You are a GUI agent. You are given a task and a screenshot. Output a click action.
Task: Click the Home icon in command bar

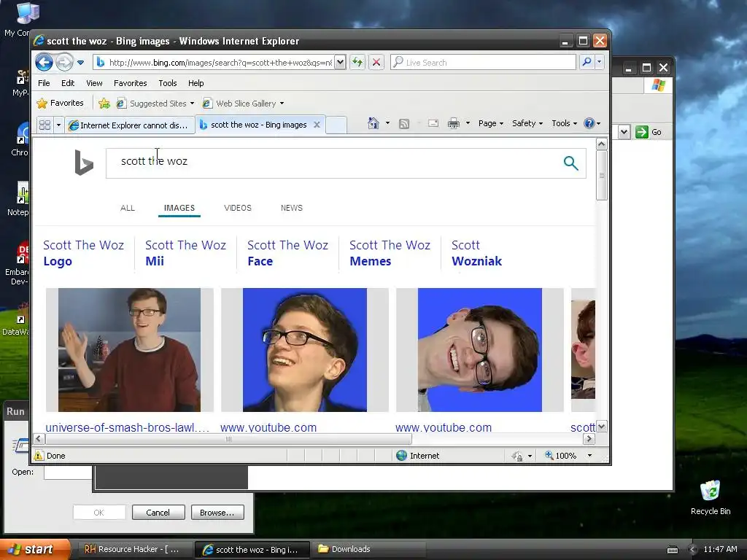[373, 123]
